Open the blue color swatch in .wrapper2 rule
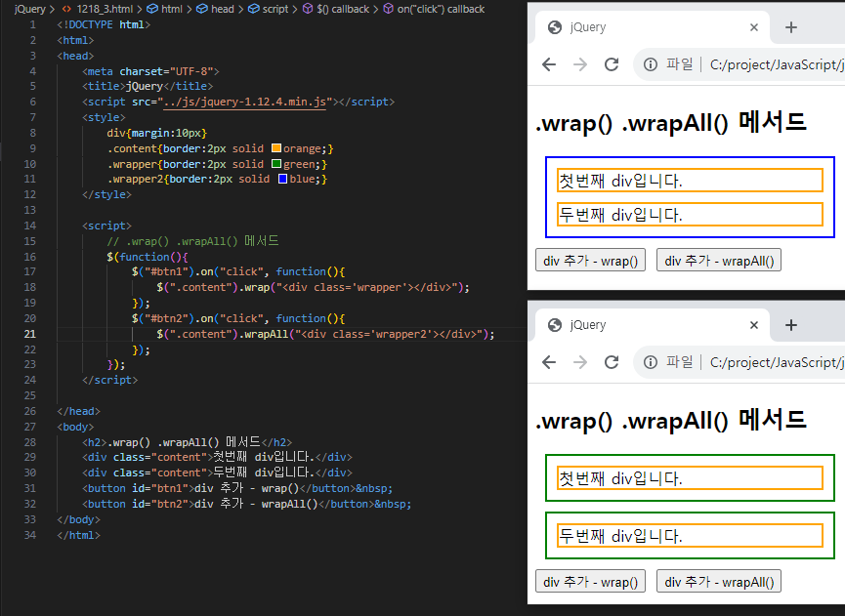 [282, 179]
